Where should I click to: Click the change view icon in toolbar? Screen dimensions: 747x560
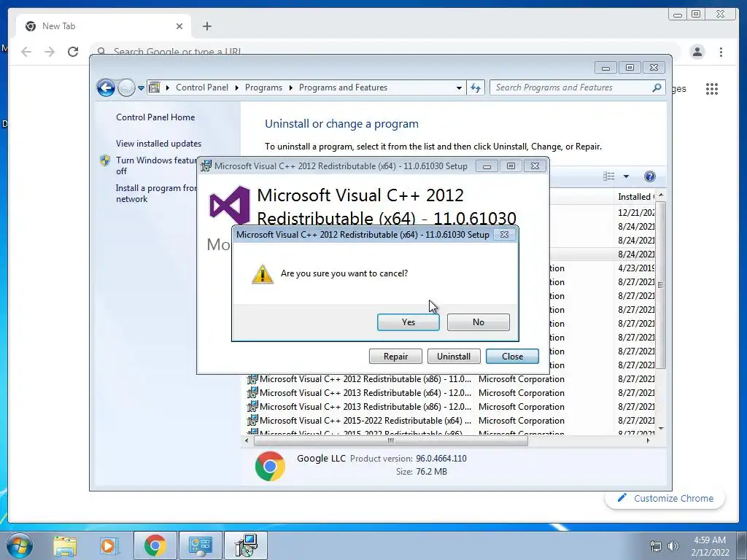click(609, 176)
